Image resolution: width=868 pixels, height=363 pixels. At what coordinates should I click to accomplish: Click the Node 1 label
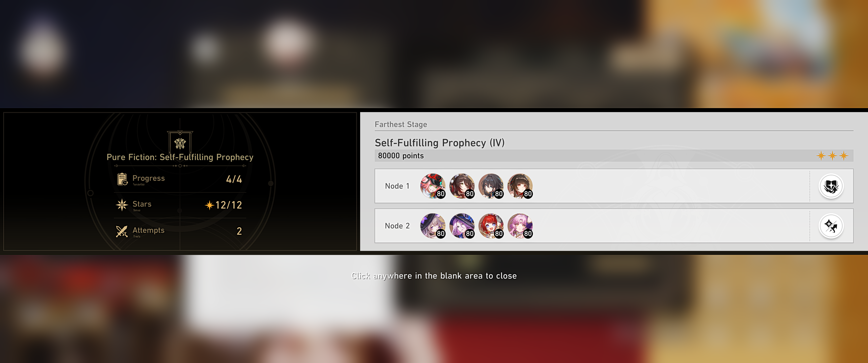click(397, 186)
